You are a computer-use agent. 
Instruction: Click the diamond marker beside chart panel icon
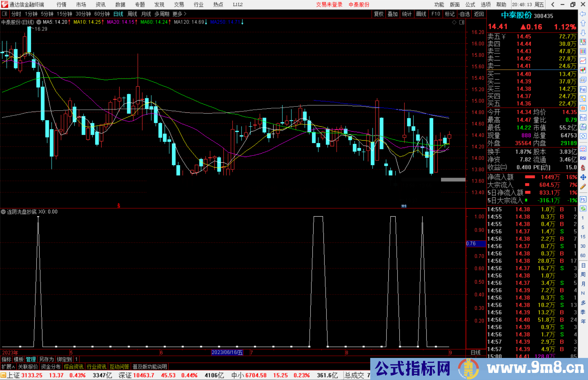click(x=454, y=22)
